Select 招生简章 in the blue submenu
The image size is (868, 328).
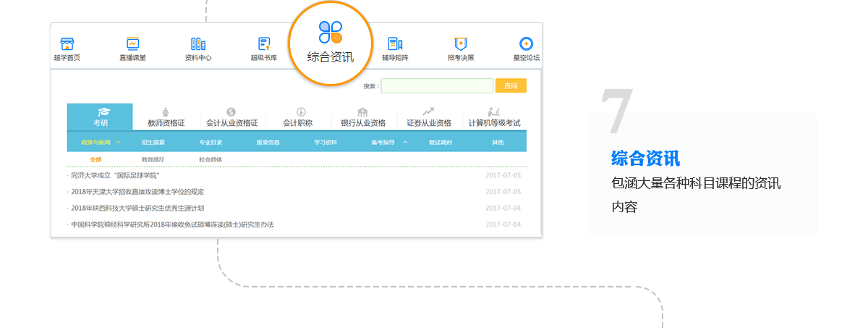153,143
